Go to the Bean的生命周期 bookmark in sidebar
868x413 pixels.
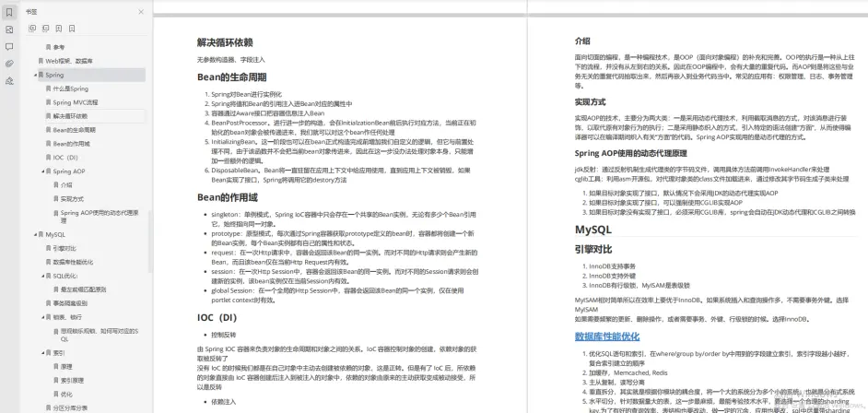click(75, 130)
